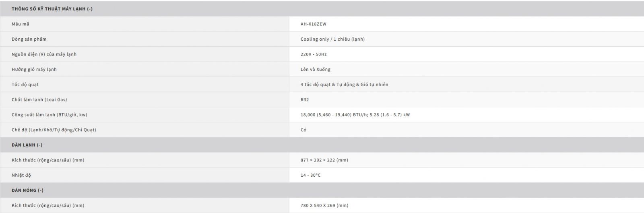This screenshot has width=644, height=213.
Task: Click the 14 - 30°C temperature value
Action: pyautogui.click(x=310, y=175)
